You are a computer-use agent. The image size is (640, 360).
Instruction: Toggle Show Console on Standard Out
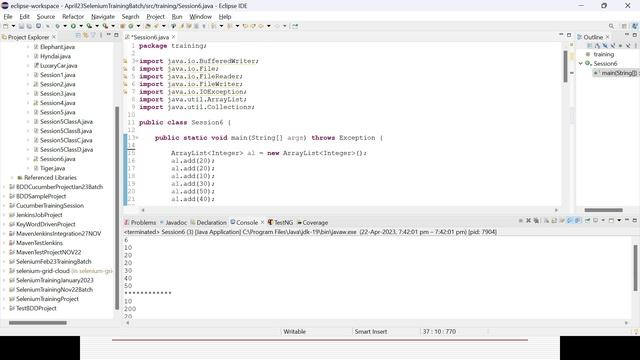pos(570,221)
